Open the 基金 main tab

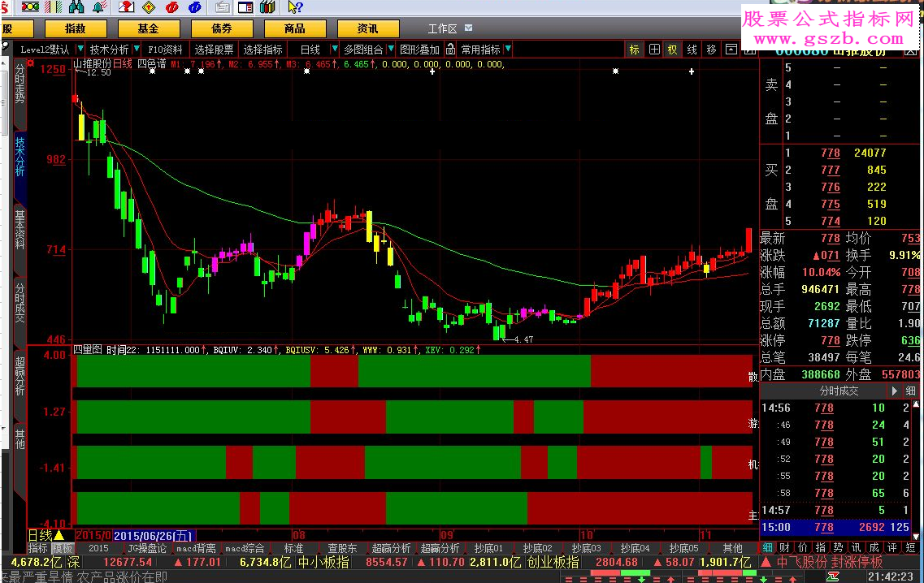(149, 28)
